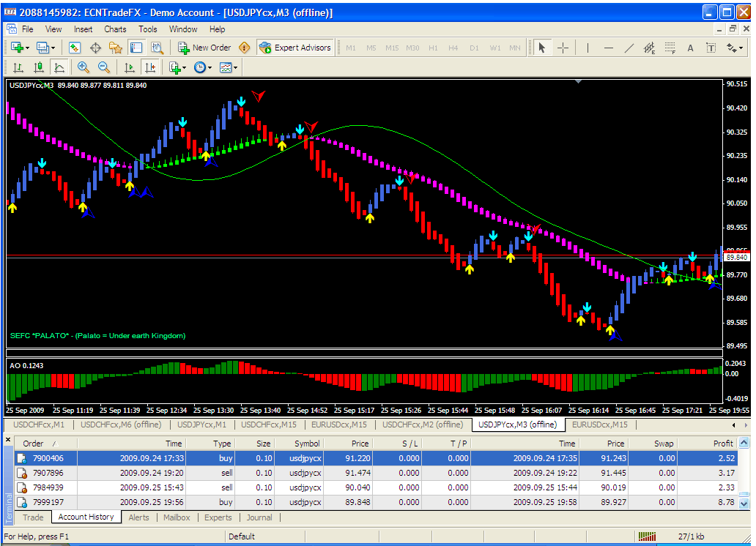The height and width of the screenshot is (546, 756).
Task: Sort by the Symbol column header
Action: coord(299,444)
